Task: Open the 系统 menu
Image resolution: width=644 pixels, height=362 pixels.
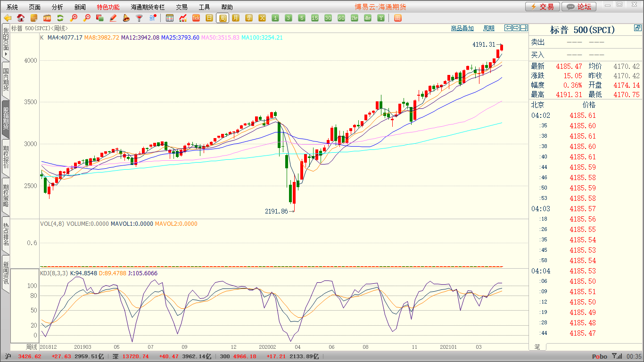Action: (12, 7)
